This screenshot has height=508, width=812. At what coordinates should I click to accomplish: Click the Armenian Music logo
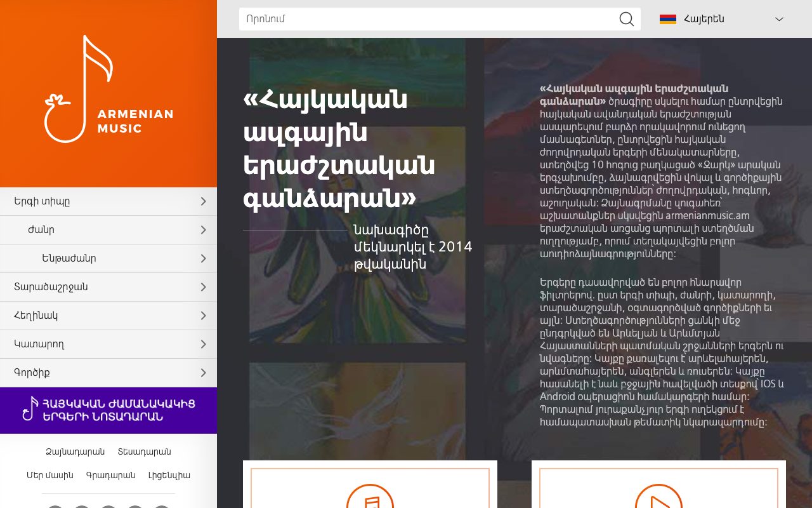pos(108,89)
